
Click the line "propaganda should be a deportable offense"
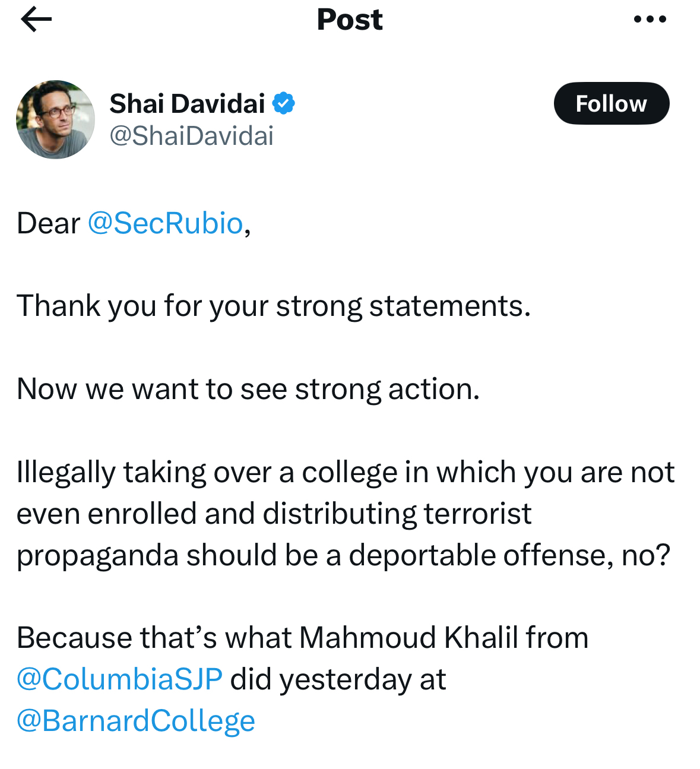(343, 555)
